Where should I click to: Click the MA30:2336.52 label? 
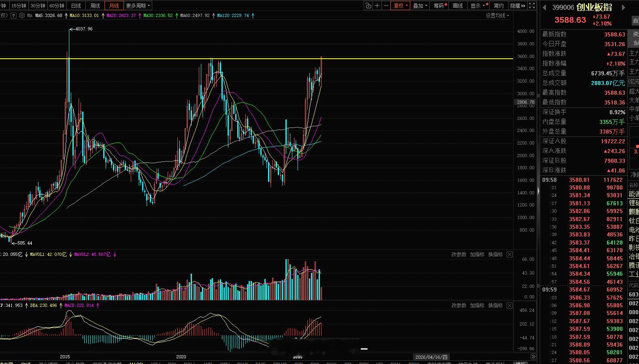pos(158,15)
